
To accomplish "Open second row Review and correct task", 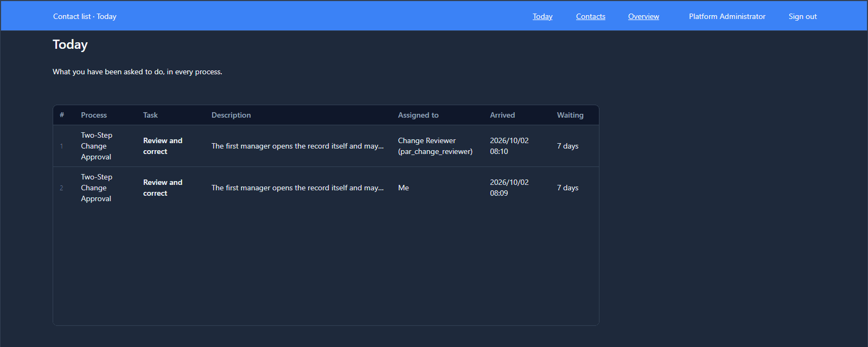I will pyautogui.click(x=163, y=188).
